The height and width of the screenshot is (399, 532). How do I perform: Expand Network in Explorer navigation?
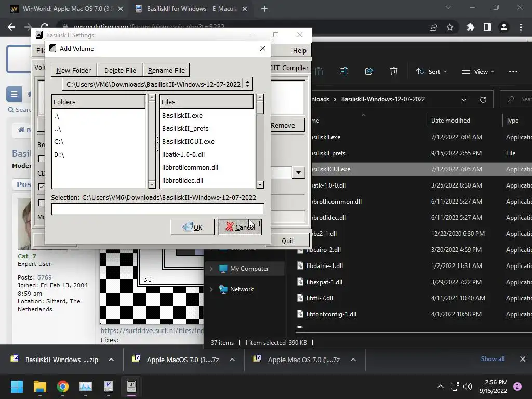[x=211, y=289]
